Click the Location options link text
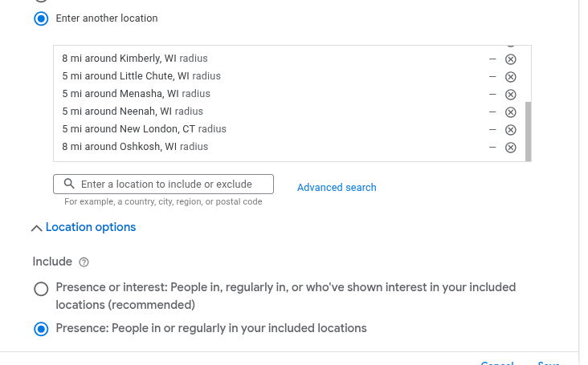The image size is (588, 365). (91, 228)
